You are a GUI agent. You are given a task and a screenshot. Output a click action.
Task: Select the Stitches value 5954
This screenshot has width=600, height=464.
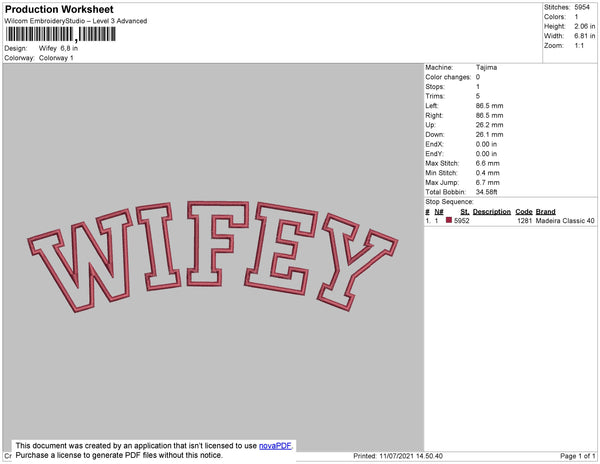pyautogui.click(x=582, y=7)
